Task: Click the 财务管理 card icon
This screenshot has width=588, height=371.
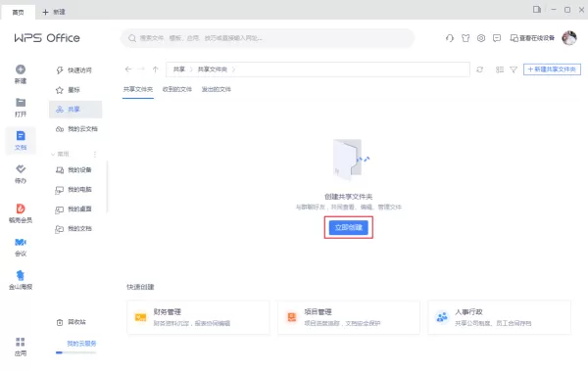Action: (140, 317)
